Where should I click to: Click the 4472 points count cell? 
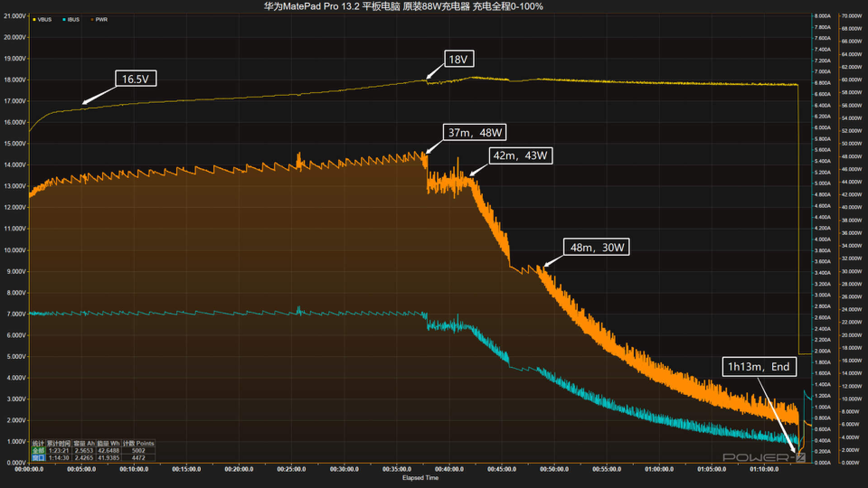tap(138, 458)
